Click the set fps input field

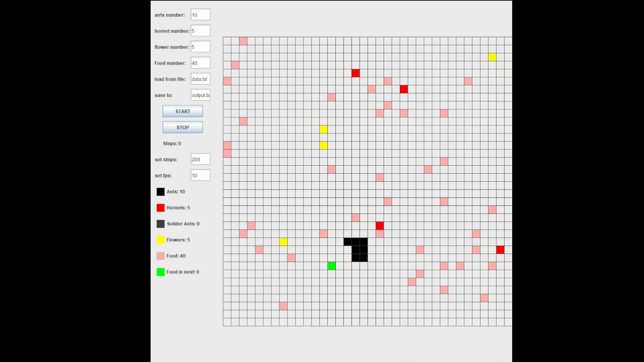pos(201,176)
